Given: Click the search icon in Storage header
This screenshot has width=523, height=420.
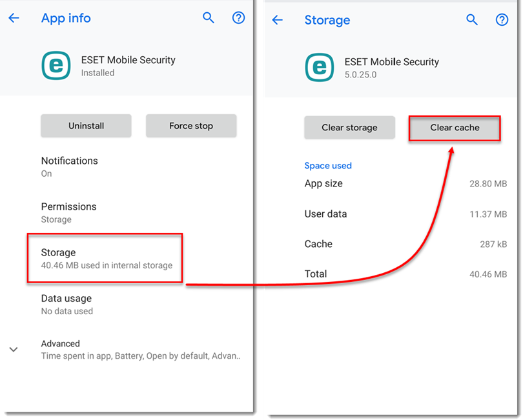Looking at the screenshot, I should (472, 21).
